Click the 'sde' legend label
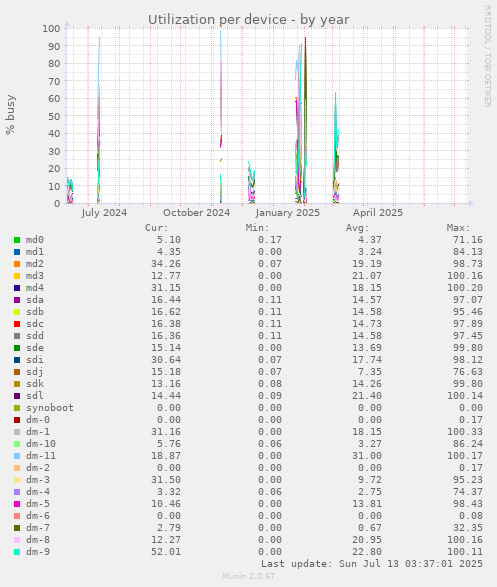Viewport: 497px width, 587px height. pos(35,348)
